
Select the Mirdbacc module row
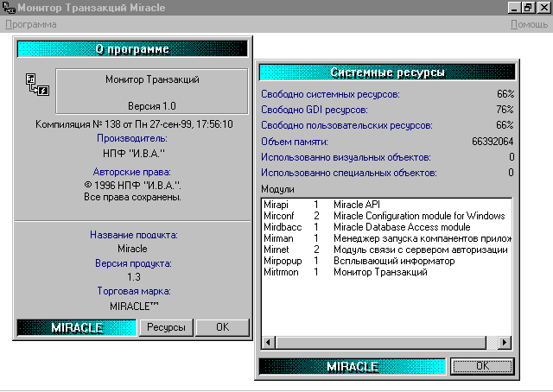click(387, 227)
